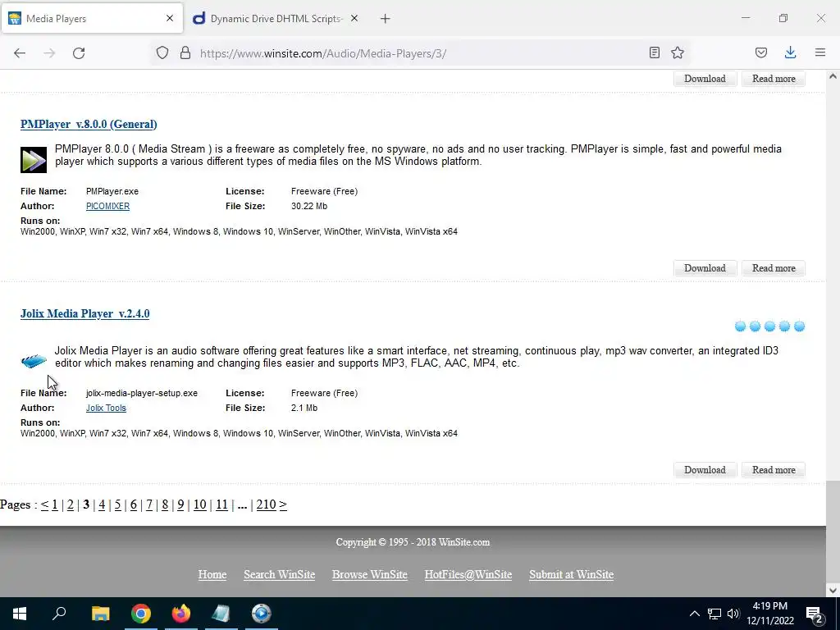
Task: Open Windows Start menu
Action: [20, 614]
